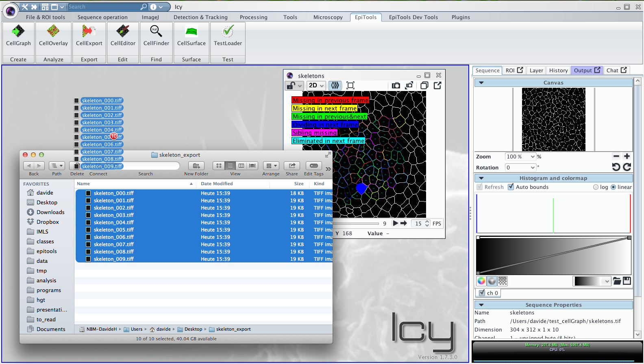Collapse Histogram and colormap section
The width and height of the screenshot is (644, 364).
pos(481,178)
